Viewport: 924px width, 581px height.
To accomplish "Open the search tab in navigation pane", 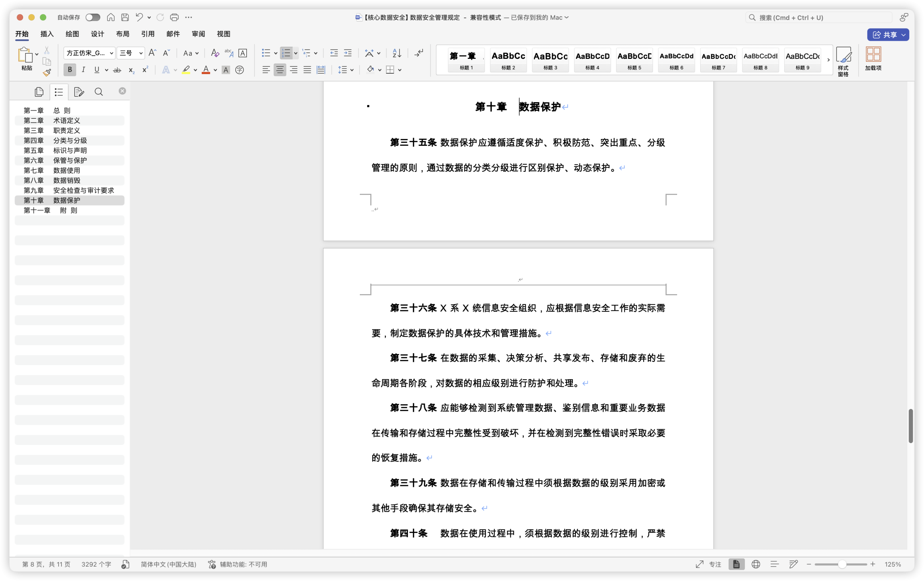I will tap(99, 92).
